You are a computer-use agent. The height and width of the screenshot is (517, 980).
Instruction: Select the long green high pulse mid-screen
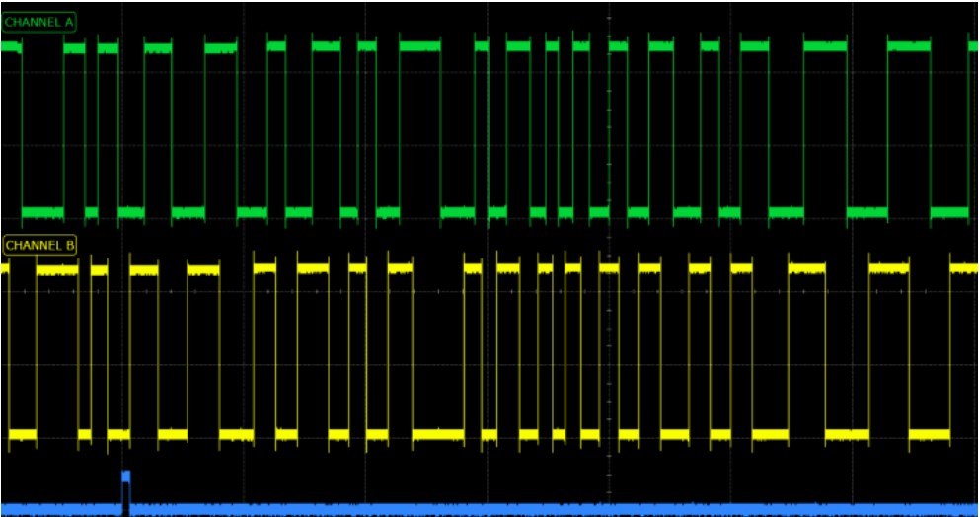(x=420, y=47)
